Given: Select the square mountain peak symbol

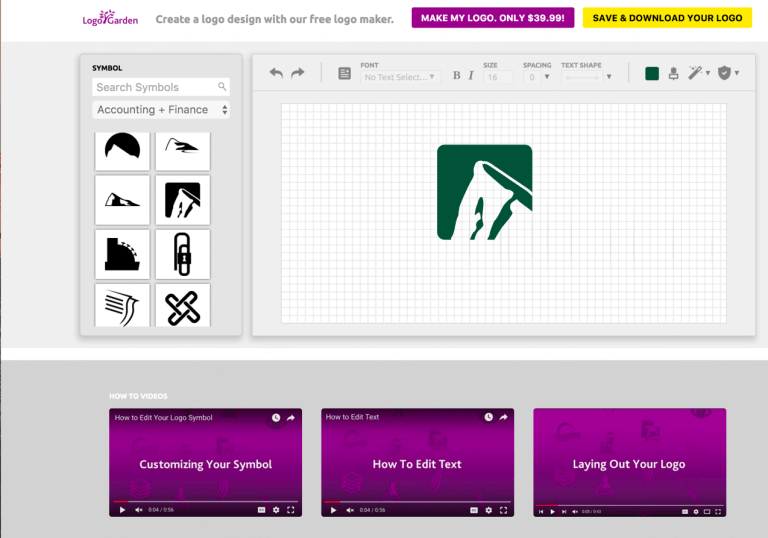Looking at the screenshot, I should point(183,200).
